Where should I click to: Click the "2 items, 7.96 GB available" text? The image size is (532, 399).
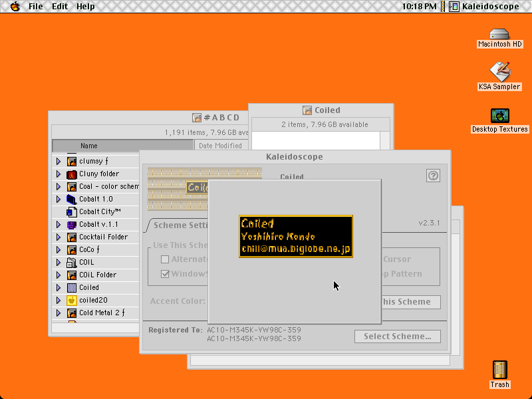pos(325,124)
